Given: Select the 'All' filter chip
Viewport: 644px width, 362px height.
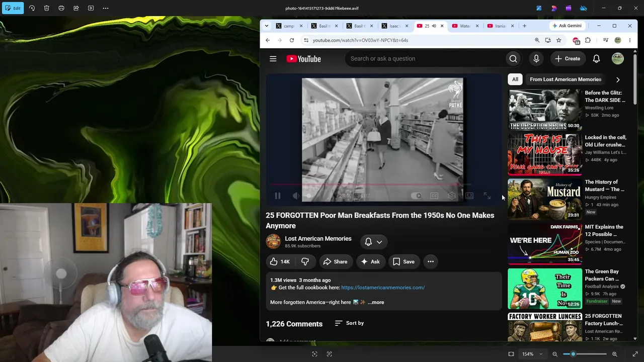Looking at the screenshot, I should (x=515, y=79).
